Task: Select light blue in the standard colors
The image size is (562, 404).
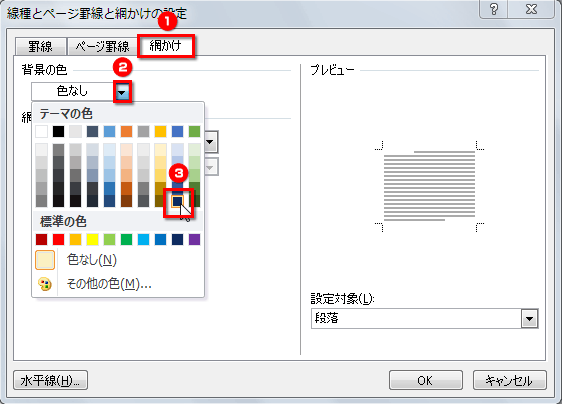Action: [143, 239]
